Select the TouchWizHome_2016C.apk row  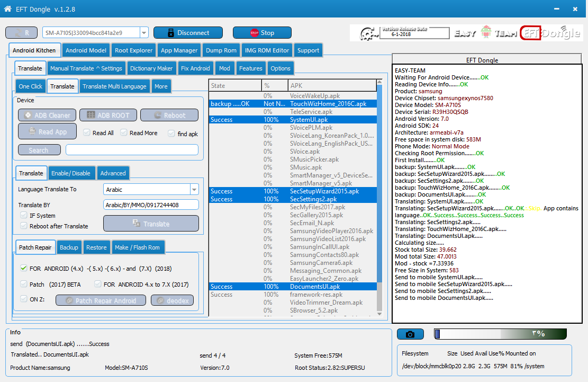[293, 103]
